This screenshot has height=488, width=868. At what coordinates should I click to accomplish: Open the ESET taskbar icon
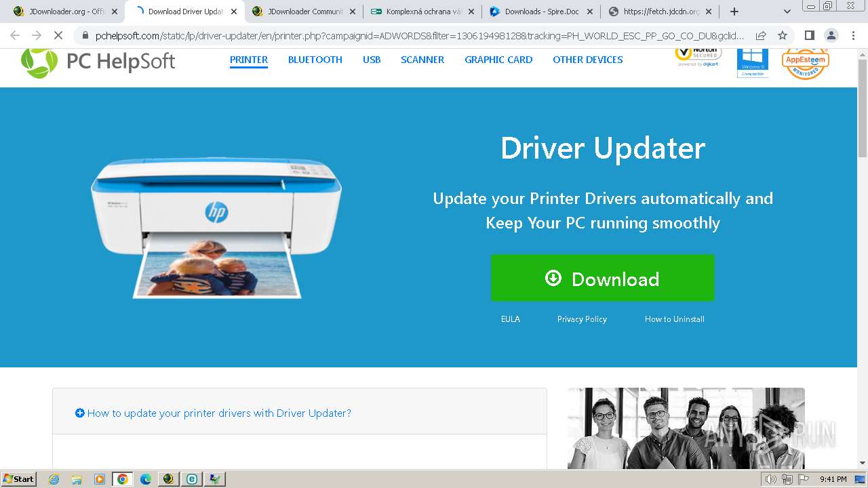192,479
